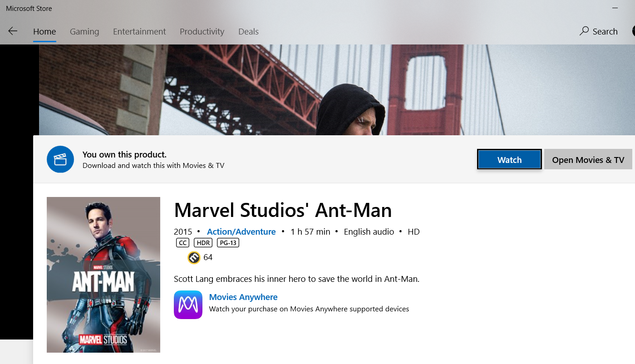Click the blue Movies & TV clapperboard icon
Viewport: 635px width, 364px height.
[60, 159]
